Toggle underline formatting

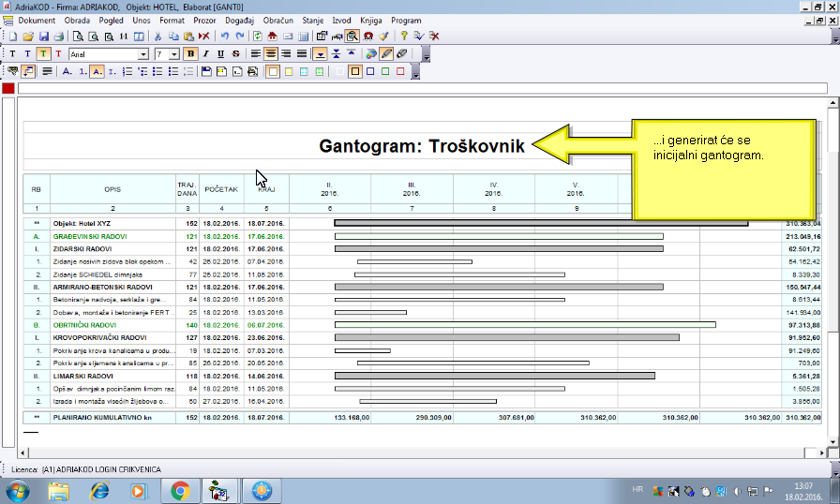pos(220,54)
